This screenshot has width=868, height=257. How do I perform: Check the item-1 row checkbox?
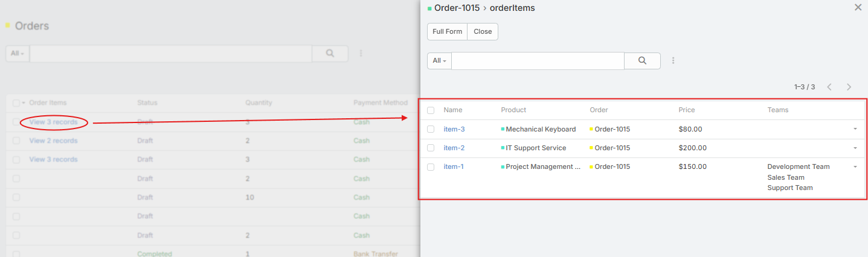[x=431, y=167]
